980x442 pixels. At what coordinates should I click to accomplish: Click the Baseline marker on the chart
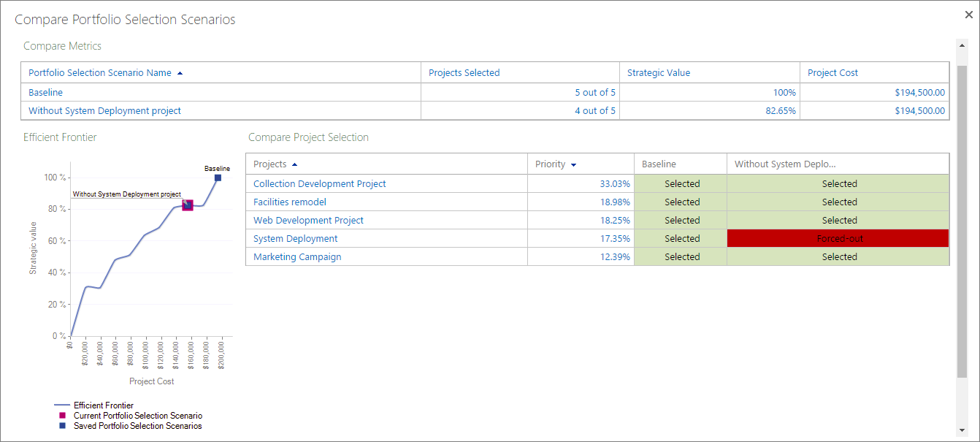point(218,178)
